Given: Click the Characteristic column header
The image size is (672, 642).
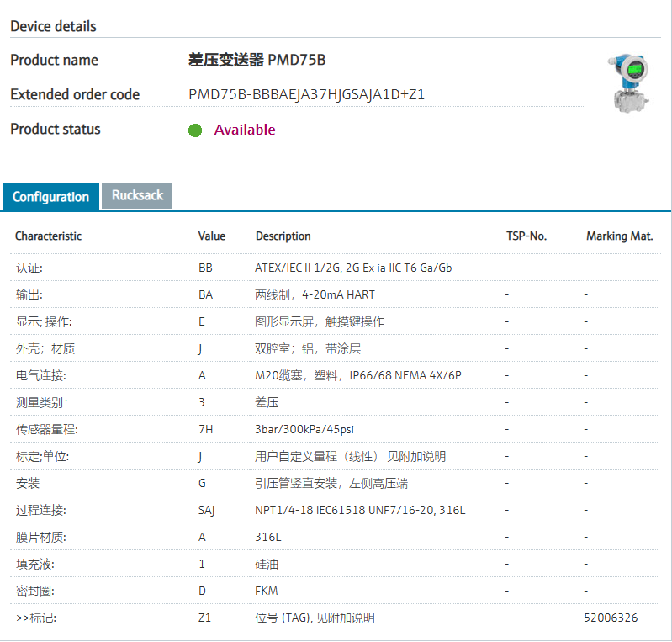Looking at the screenshot, I should coord(48,236).
